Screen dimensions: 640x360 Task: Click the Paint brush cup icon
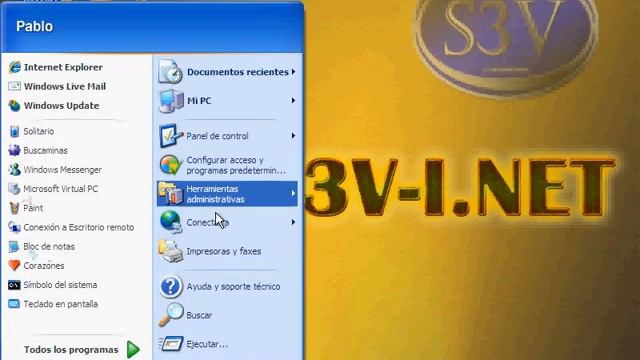(15, 208)
